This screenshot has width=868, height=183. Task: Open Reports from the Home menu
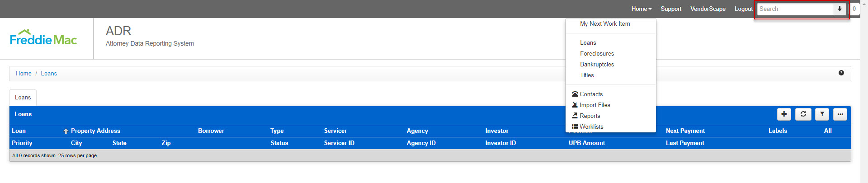(590, 116)
